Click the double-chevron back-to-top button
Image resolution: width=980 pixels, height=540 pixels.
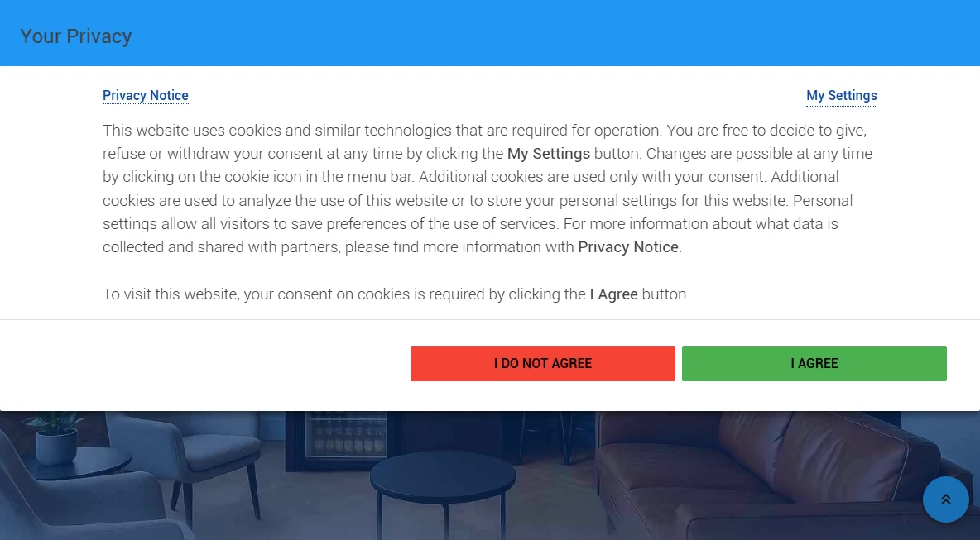tap(945, 499)
